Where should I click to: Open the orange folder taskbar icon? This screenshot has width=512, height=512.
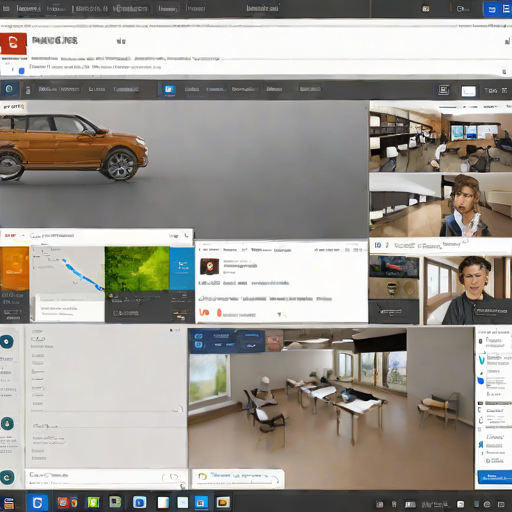(223, 502)
